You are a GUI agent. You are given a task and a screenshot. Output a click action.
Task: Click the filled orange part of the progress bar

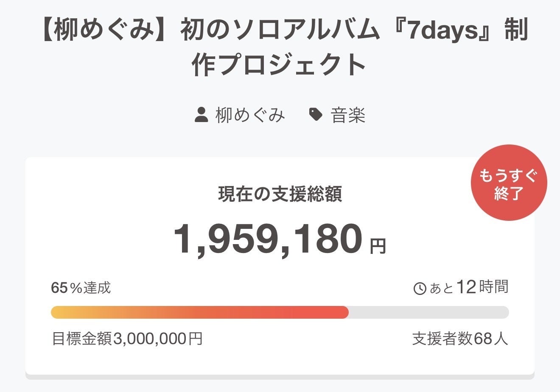pyautogui.click(x=199, y=312)
